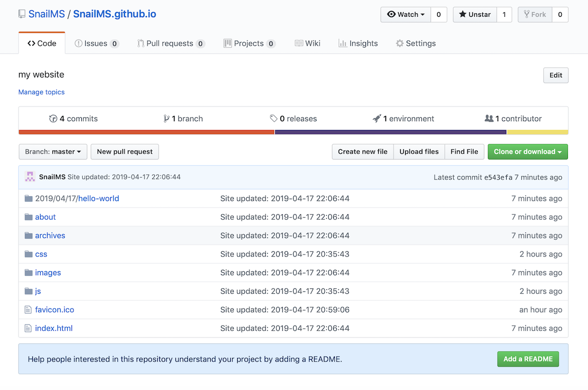View the 4 commits list
The image size is (588, 390).
(73, 119)
